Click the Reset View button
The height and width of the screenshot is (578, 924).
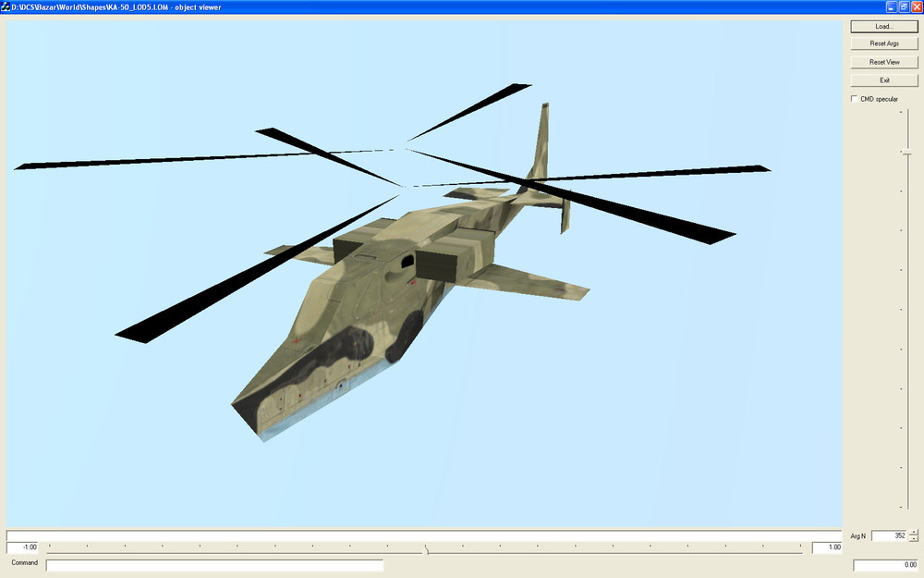click(x=882, y=61)
